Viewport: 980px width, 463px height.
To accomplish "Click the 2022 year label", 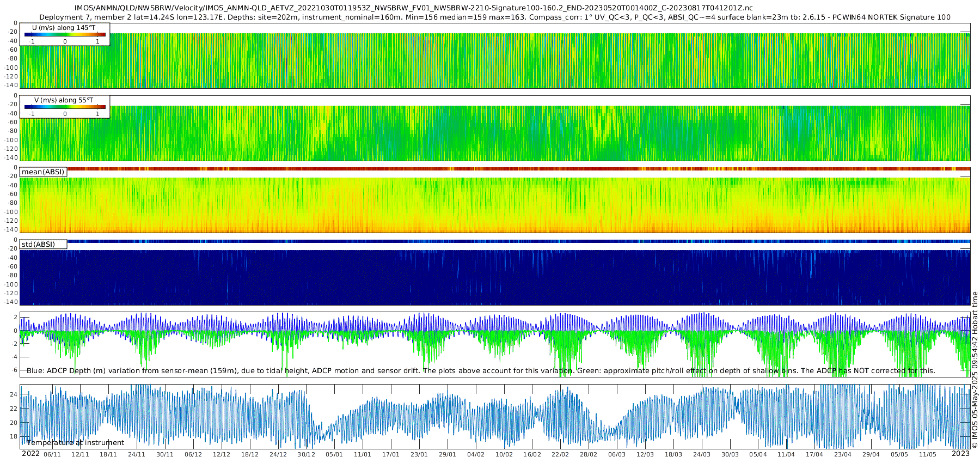I will (30, 454).
